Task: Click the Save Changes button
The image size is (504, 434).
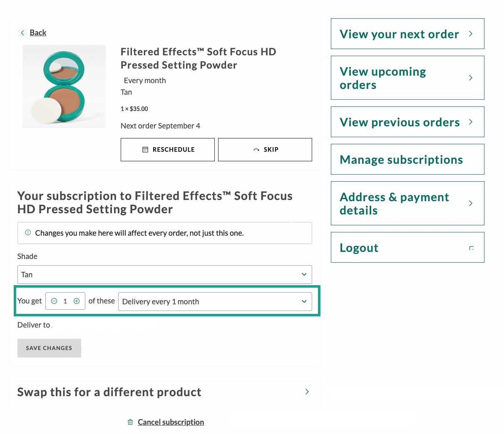Action: pos(49,348)
